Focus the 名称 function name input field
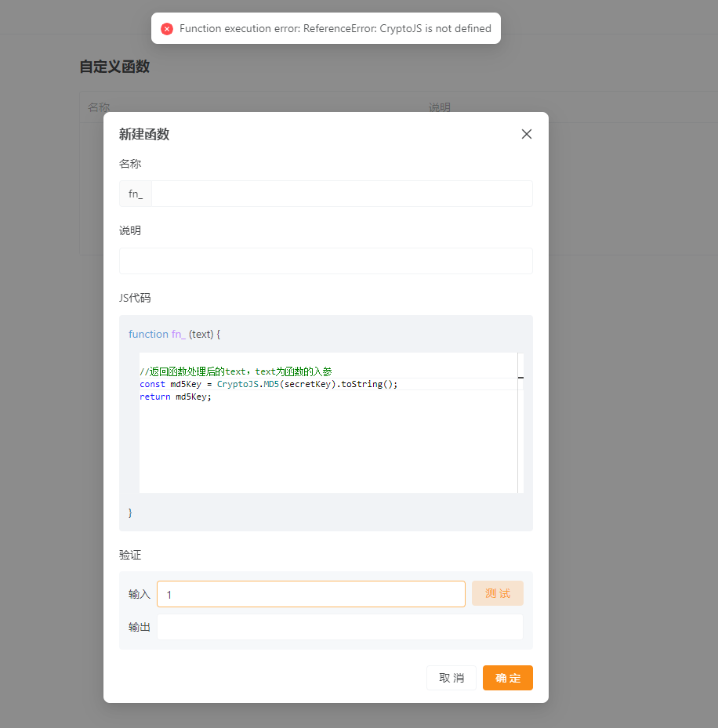This screenshot has width=718, height=728. pyautogui.click(x=342, y=194)
